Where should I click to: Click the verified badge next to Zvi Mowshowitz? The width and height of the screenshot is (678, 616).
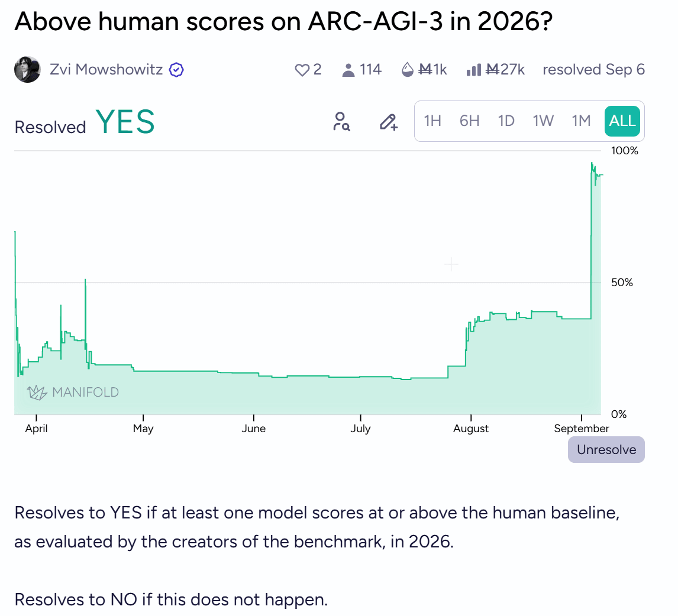tap(176, 70)
